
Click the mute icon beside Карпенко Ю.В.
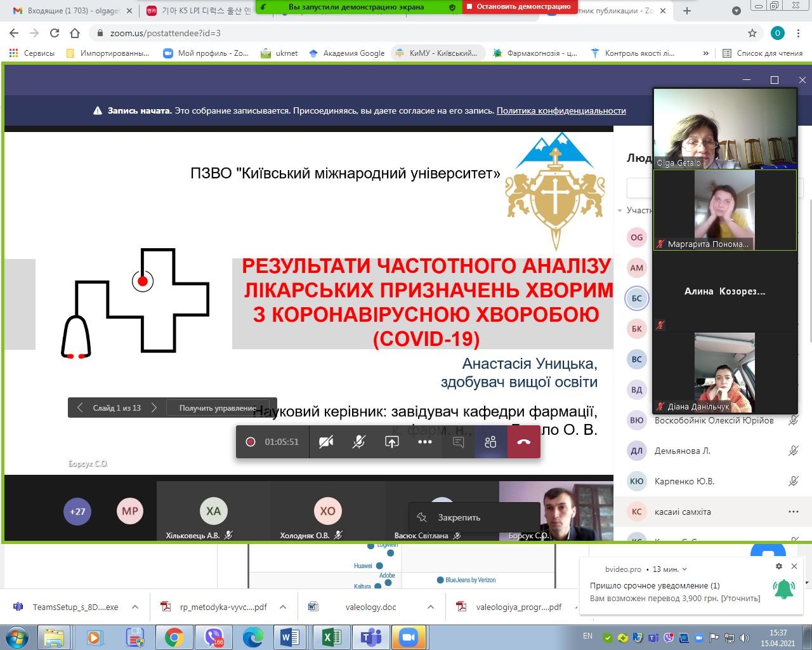794,481
